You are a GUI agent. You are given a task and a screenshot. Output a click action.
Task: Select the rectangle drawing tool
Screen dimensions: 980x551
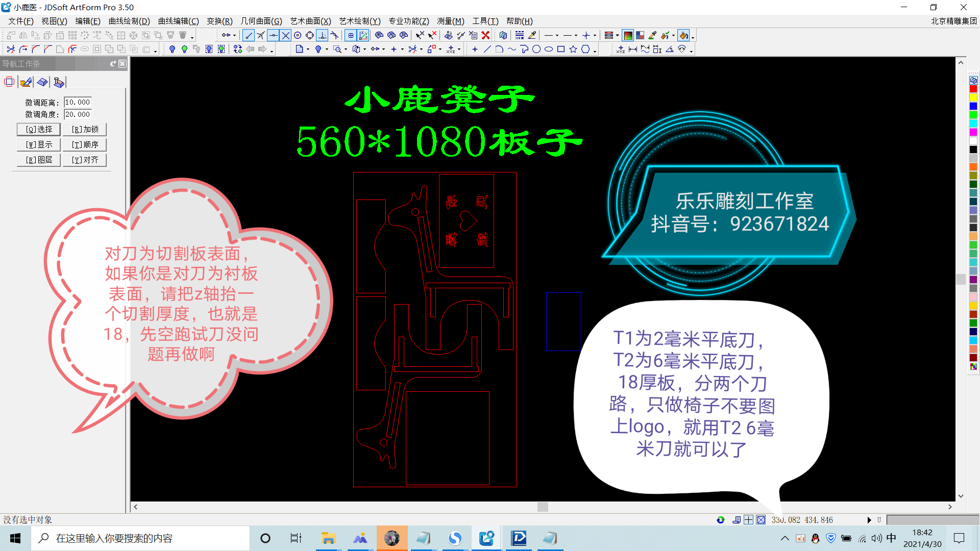[x=561, y=49]
